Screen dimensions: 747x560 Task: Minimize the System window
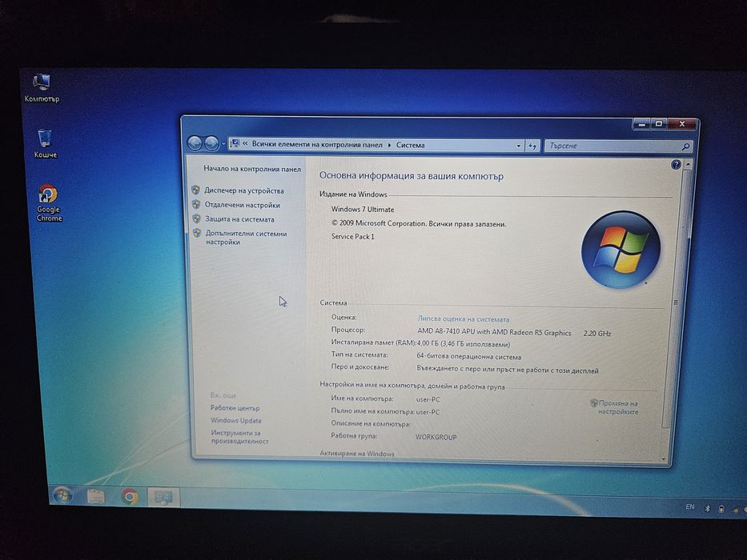coord(641,124)
